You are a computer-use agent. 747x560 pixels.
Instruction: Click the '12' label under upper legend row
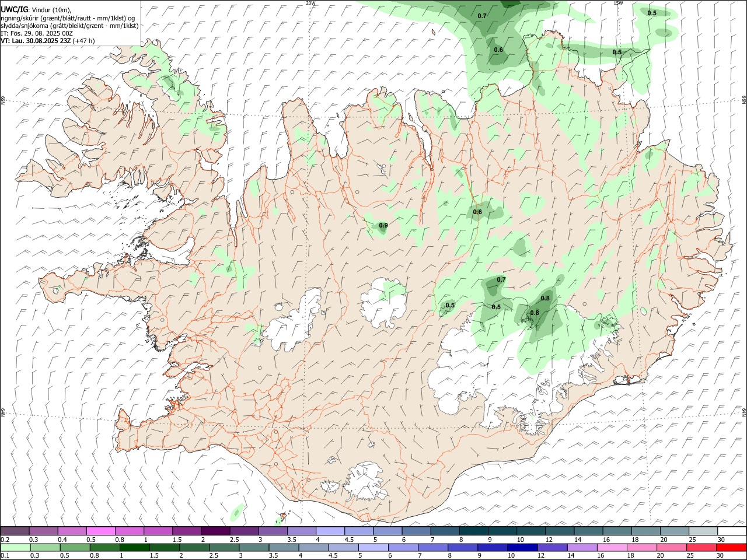(x=549, y=540)
